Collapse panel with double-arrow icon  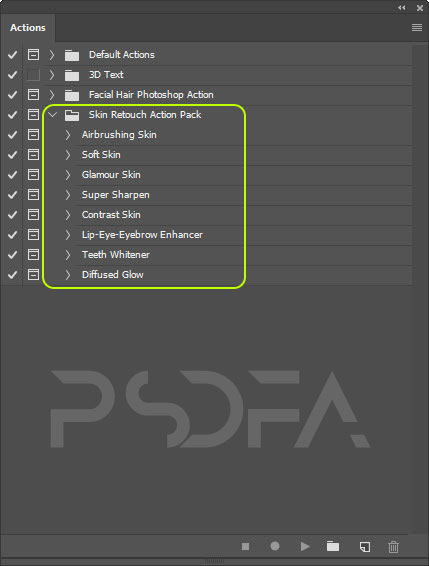[402, 8]
